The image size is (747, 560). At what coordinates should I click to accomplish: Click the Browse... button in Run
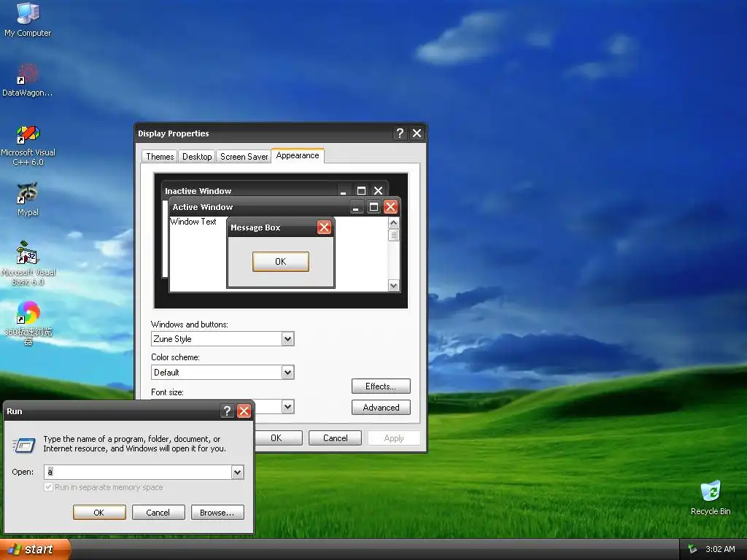[x=217, y=513]
